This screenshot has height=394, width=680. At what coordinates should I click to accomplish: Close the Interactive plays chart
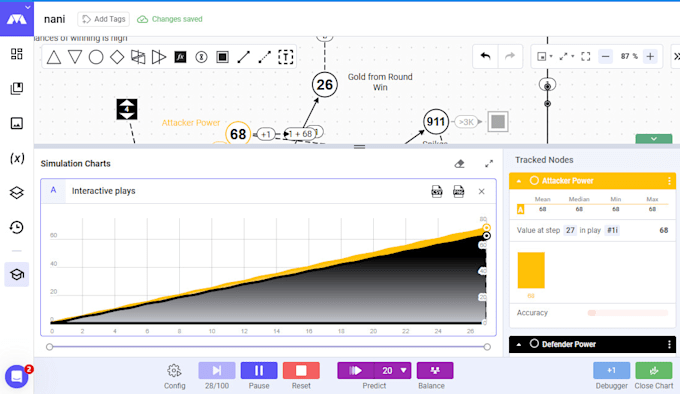pyautogui.click(x=481, y=191)
